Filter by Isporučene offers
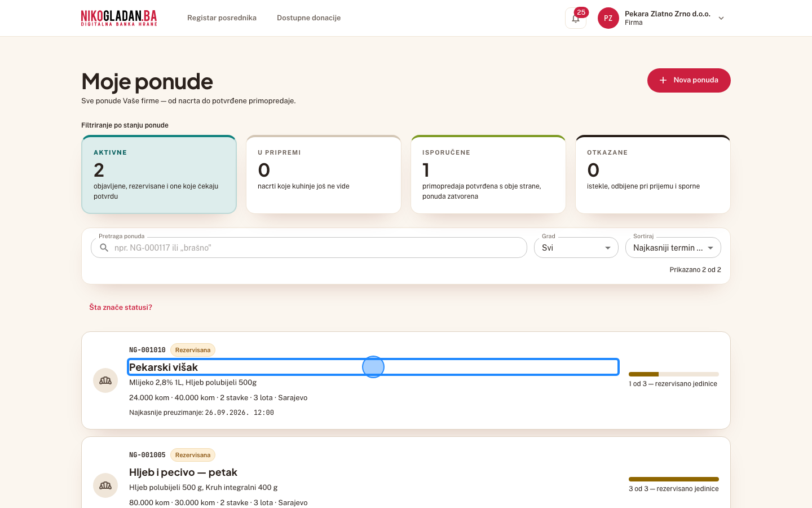This screenshot has height=508, width=812. (x=488, y=174)
